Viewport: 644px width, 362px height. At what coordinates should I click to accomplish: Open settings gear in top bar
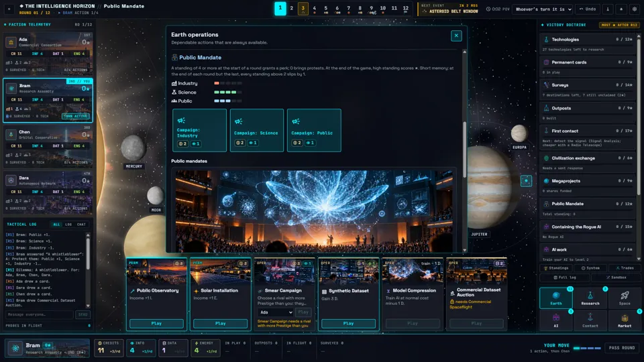pos(634,9)
